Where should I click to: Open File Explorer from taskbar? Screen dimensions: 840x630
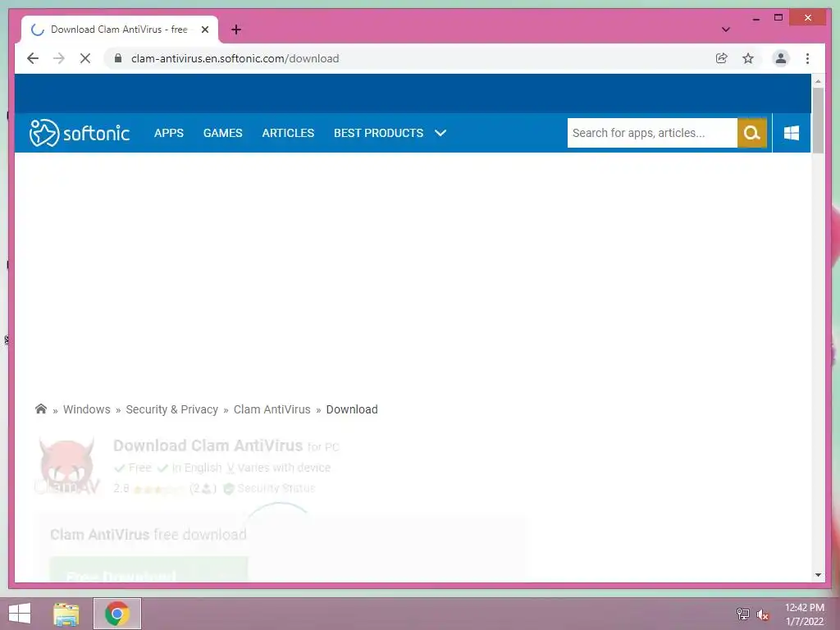pyautogui.click(x=66, y=614)
